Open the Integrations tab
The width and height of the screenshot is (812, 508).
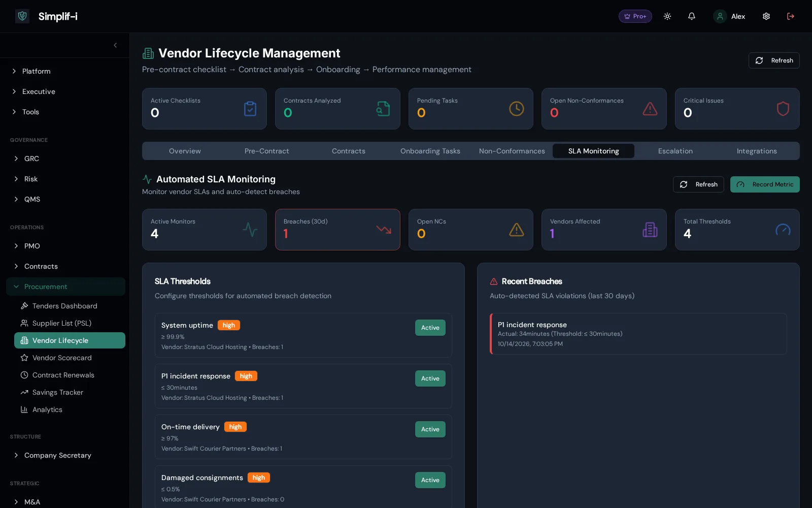pyautogui.click(x=757, y=151)
